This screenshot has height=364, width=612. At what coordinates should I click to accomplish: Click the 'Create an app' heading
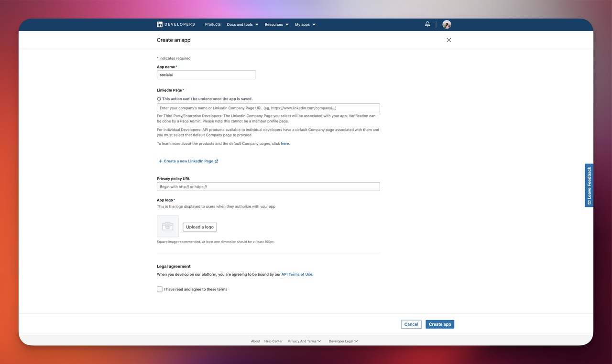coord(174,40)
